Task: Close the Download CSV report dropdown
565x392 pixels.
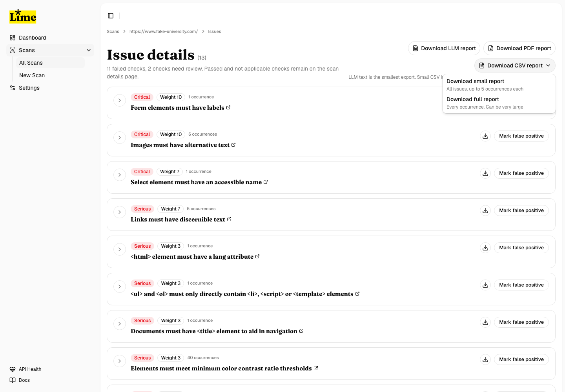Action: [x=515, y=65]
